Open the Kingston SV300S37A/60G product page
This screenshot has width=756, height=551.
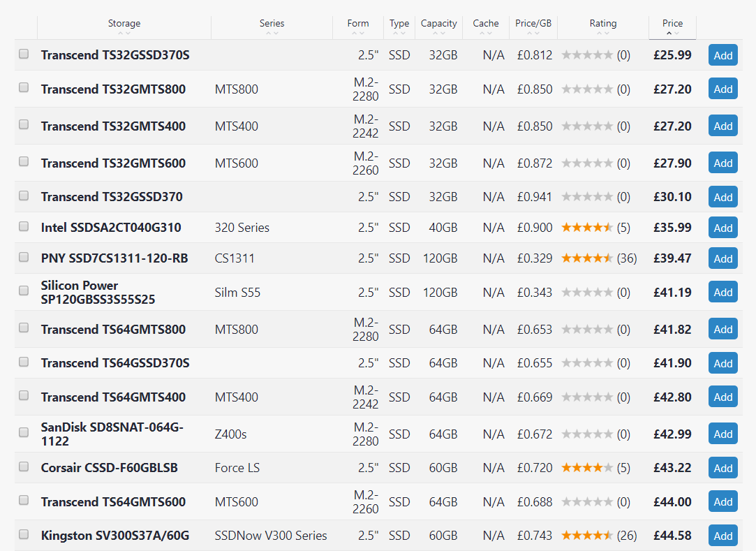[x=114, y=535]
